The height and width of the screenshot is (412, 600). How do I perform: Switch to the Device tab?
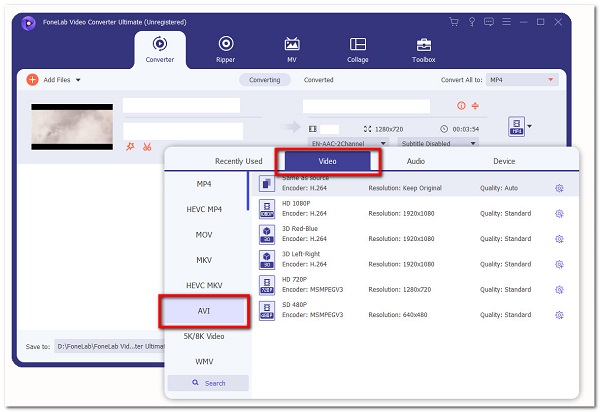click(x=504, y=161)
